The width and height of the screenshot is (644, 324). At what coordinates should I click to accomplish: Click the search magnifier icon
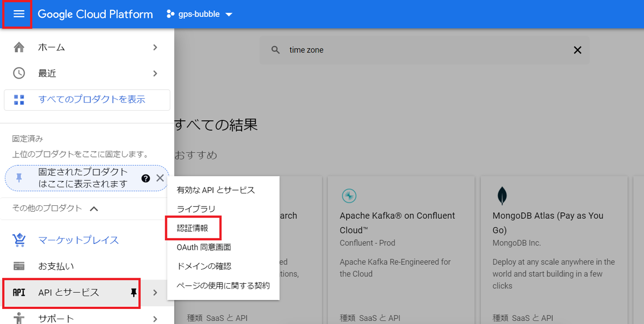tap(275, 50)
